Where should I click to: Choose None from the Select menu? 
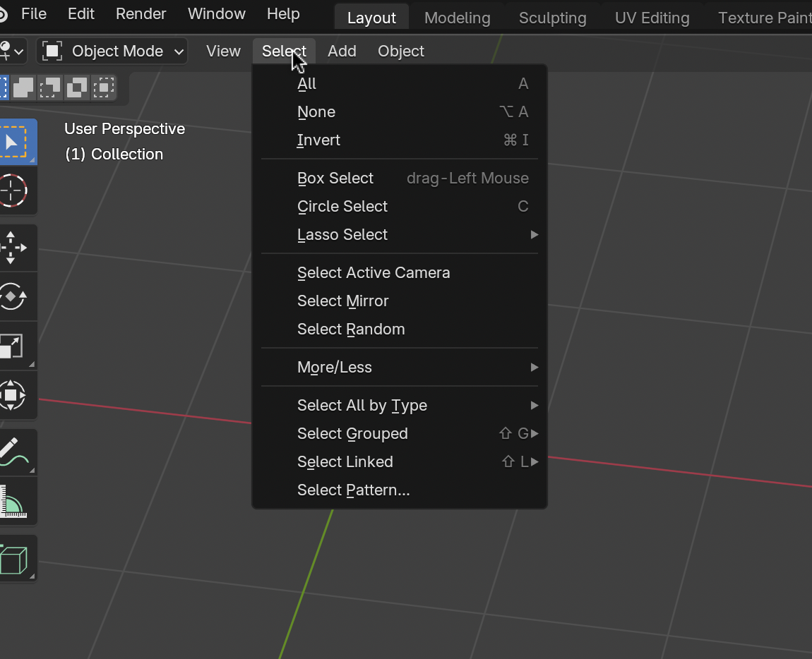[400, 111]
